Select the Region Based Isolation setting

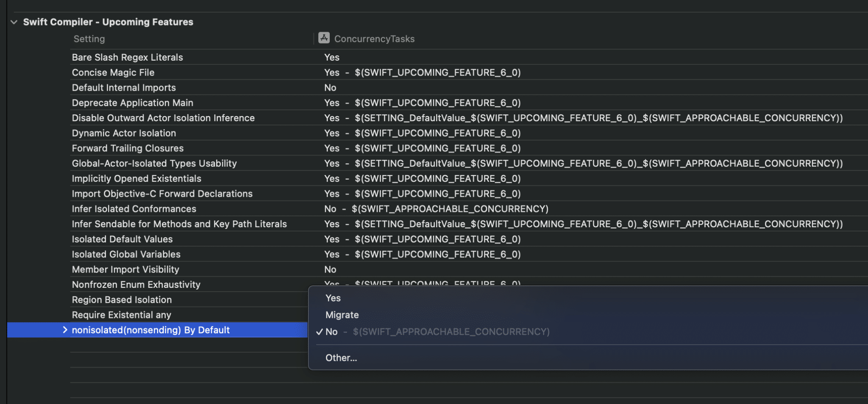click(122, 300)
